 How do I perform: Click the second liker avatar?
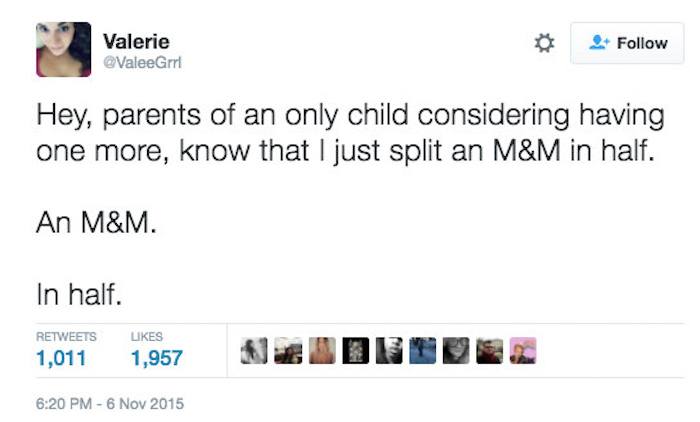(288, 350)
